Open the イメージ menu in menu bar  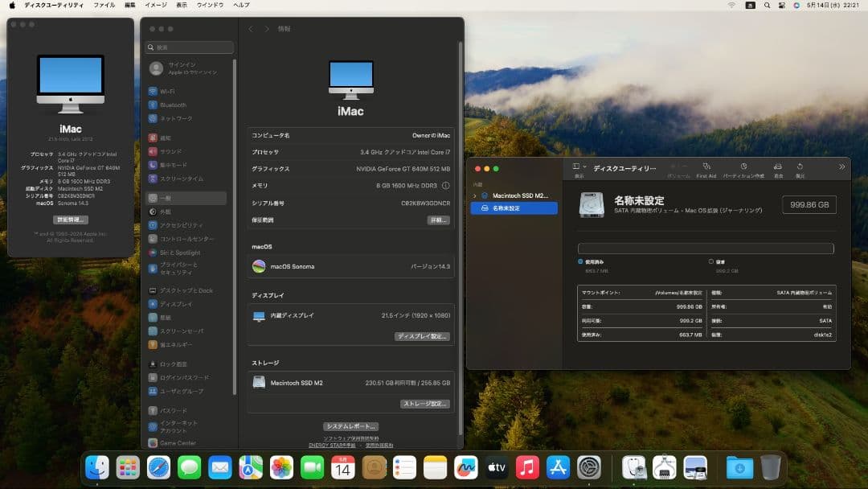(x=155, y=5)
